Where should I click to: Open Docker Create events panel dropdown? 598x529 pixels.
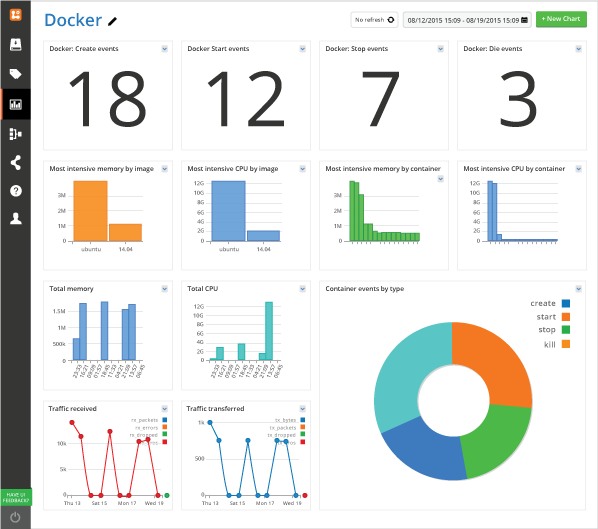click(164, 49)
